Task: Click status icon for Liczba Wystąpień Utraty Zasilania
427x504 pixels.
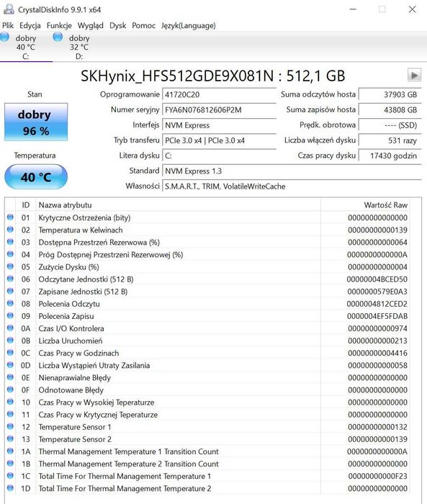Action: pyautogui.click(x=10, y=365)
